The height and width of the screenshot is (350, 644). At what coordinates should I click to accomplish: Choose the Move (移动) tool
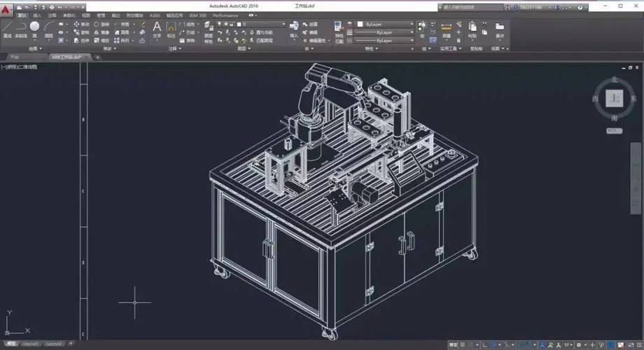coord(81,24)
